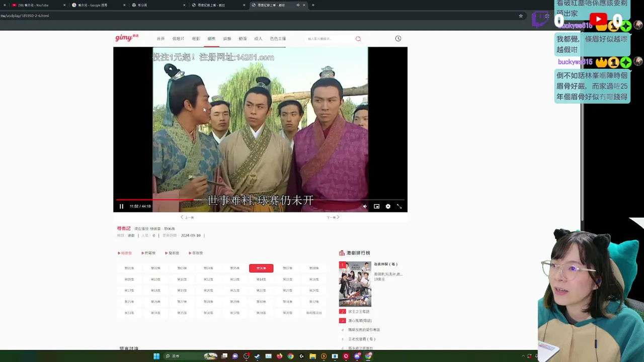Click the YouTube icon in stream overlay

[x=598, y=20]
